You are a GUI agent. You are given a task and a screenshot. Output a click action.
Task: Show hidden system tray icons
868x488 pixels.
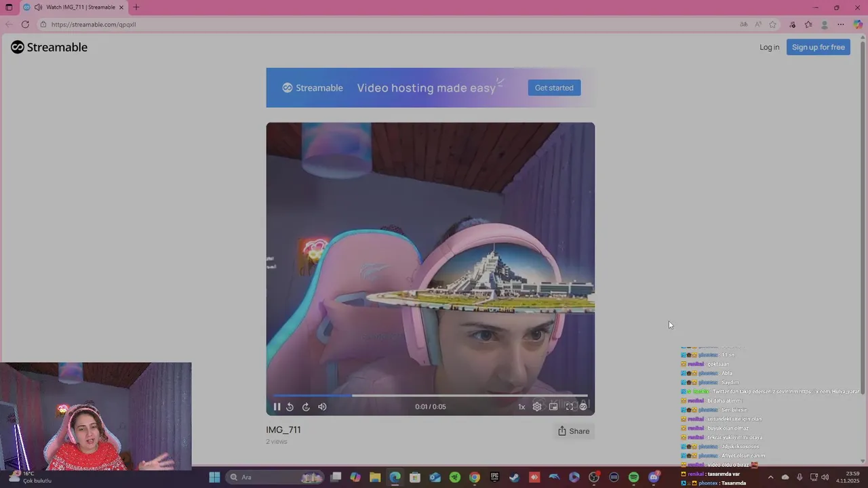pos(770,477)
